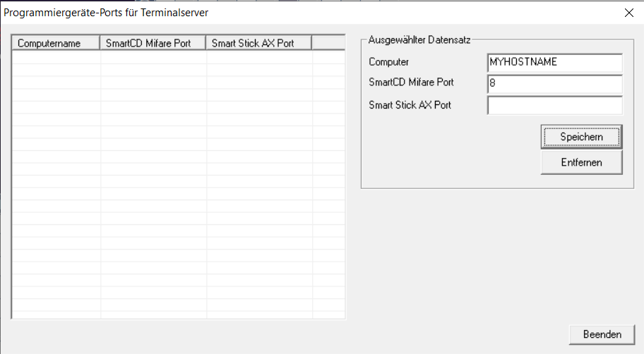The image size is (644, 354).
Task: Focus the Computer field containing MYHOSTNAME
Action: pyautogui.click(x=554, y=62)
